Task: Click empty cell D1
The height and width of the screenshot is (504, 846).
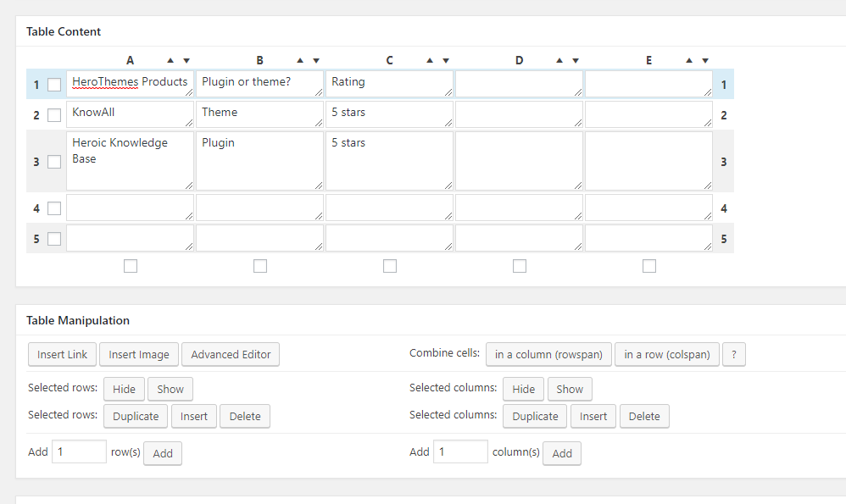Action: [519, 84]
